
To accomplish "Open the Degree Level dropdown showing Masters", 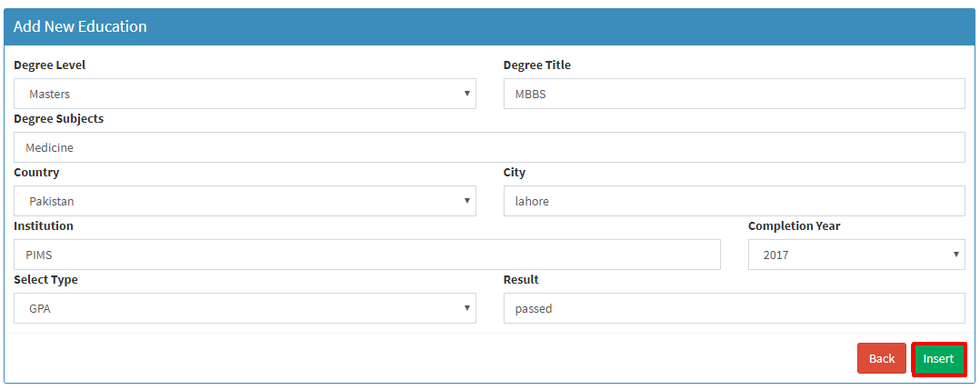I will tap(245, 94).
